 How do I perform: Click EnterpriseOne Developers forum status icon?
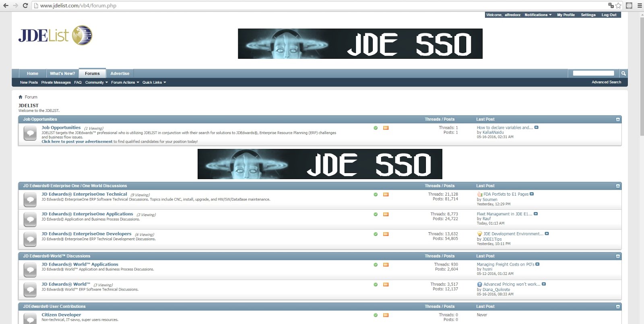click(30, 239)
